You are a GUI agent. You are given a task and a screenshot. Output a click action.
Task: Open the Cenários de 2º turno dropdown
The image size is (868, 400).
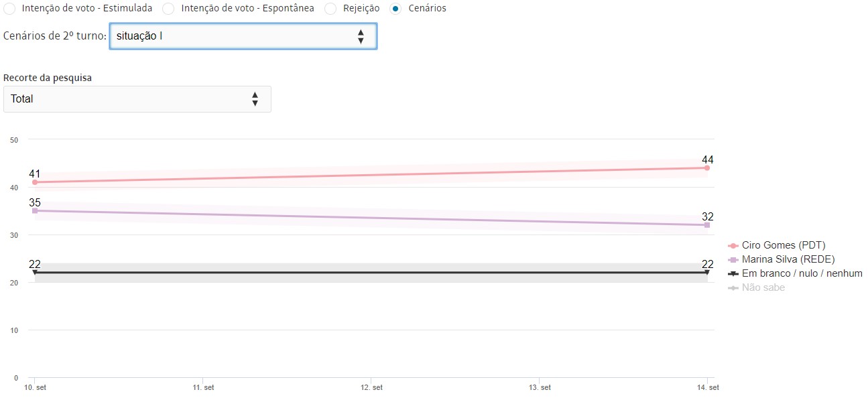243,36
